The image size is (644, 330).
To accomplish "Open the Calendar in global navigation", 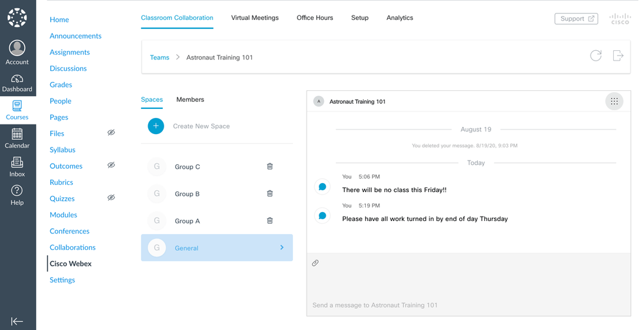I will coord(17,138).
